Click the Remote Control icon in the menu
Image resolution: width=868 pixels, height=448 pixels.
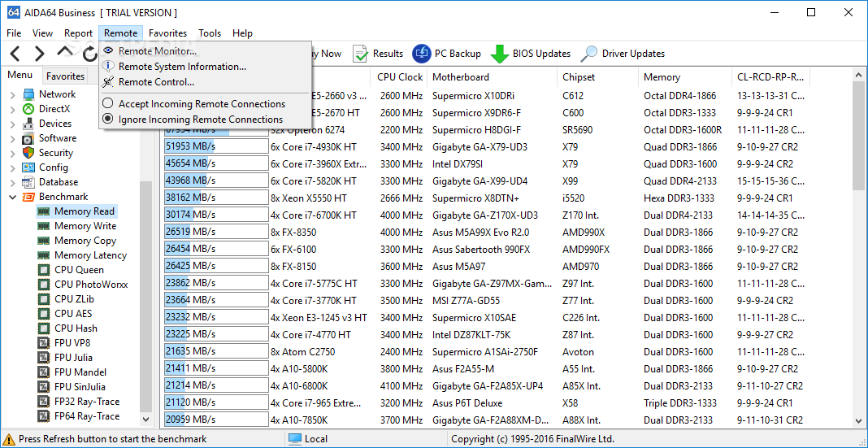109,82
